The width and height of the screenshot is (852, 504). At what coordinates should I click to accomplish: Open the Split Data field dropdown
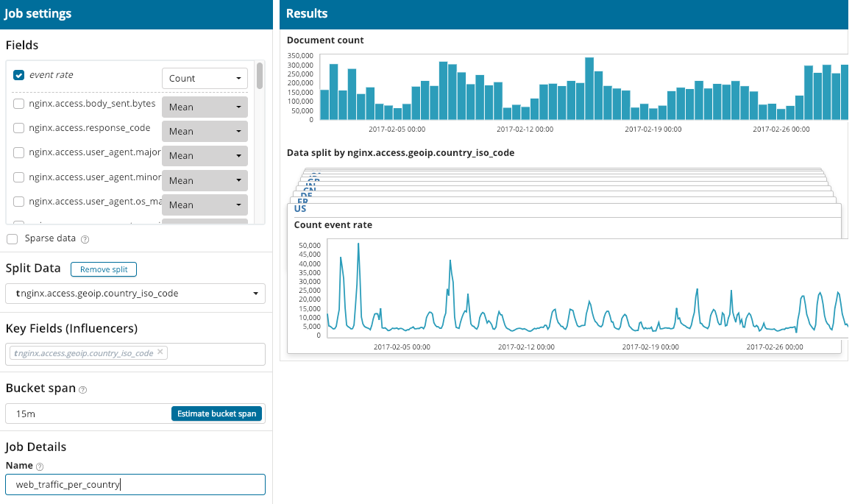point(135,293)
